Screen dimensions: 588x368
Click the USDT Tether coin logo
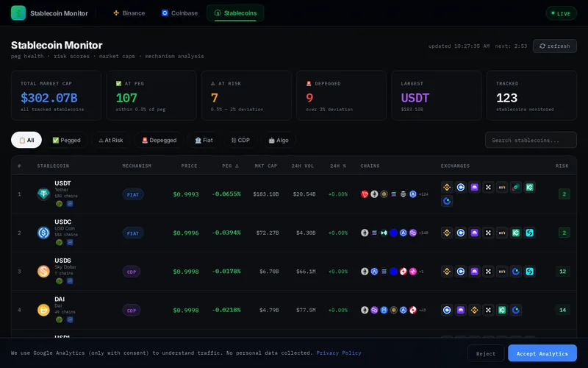point(43,194)
